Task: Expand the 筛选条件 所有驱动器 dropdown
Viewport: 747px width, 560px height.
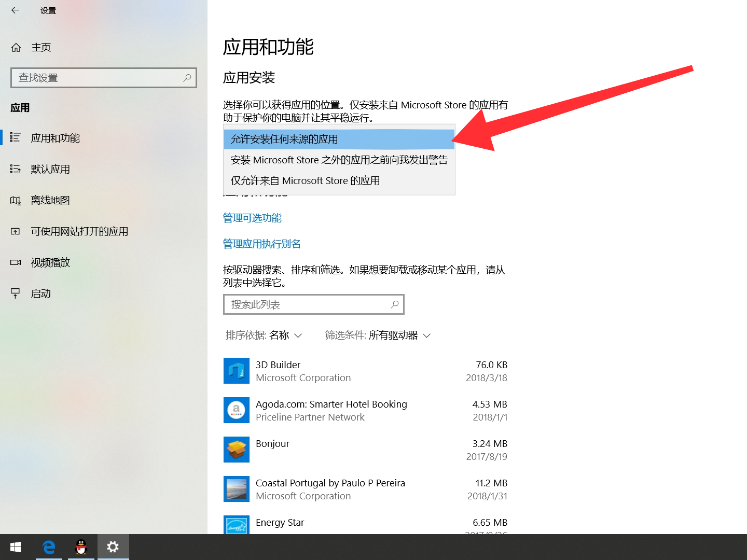Action: [x=378, y=335]
